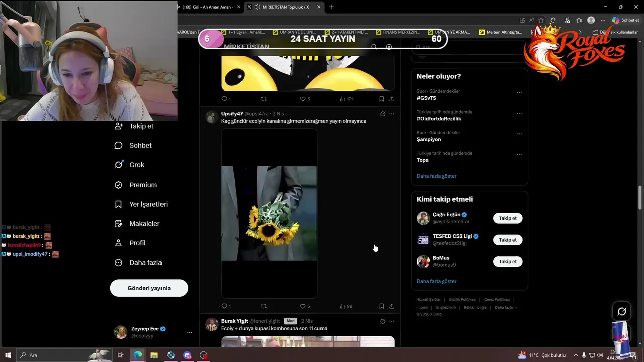Click Daha fazla göster under trends
644x362 pixels.
437,176
